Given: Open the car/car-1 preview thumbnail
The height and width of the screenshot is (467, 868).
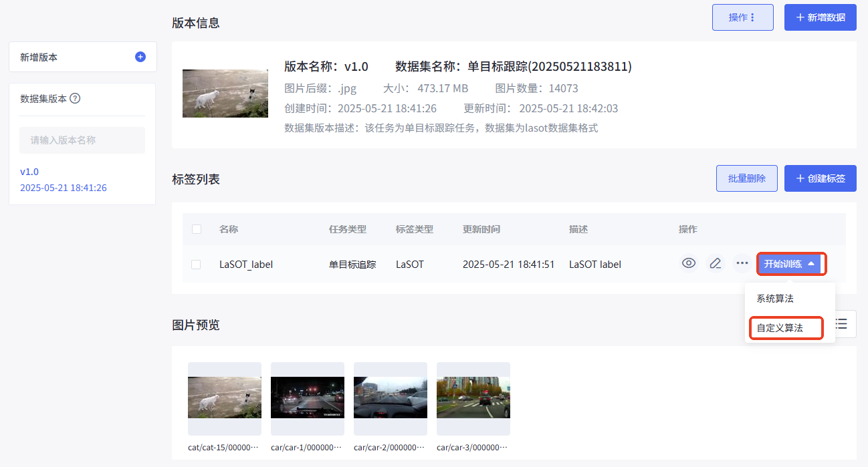Looking at the screenshot, I should coord(308,398).
